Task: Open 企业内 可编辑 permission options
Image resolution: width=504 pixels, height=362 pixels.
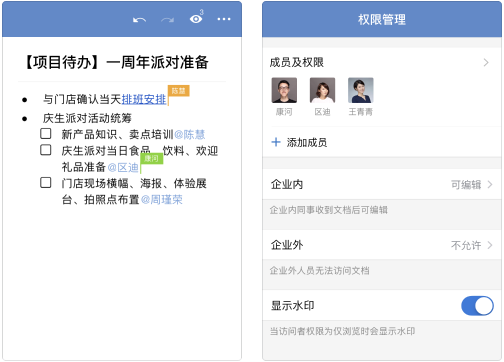Action: 381,184
